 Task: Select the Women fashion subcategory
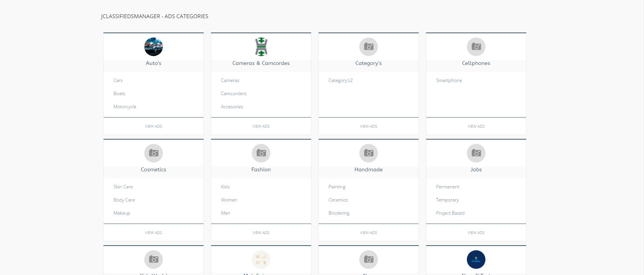pos(229,200)
